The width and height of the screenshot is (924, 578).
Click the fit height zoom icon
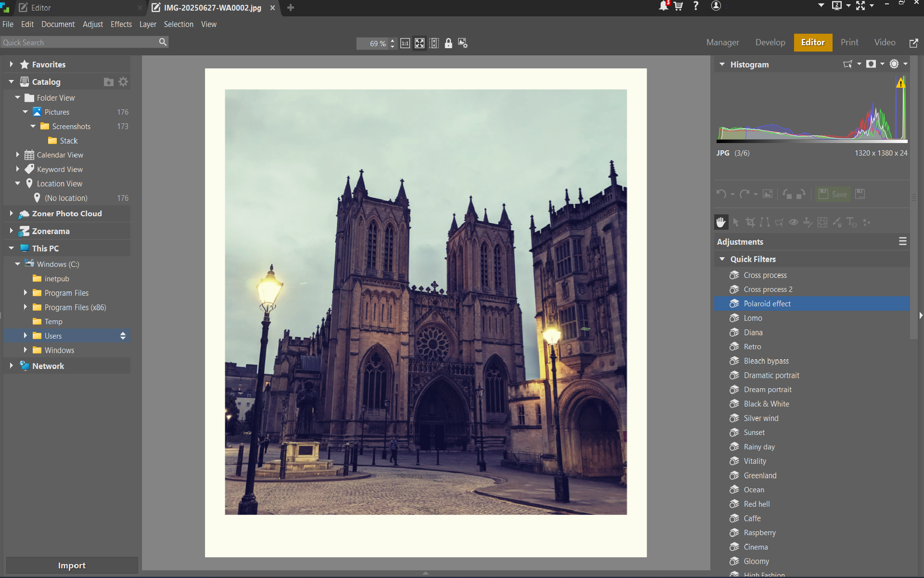coord(434,43)
